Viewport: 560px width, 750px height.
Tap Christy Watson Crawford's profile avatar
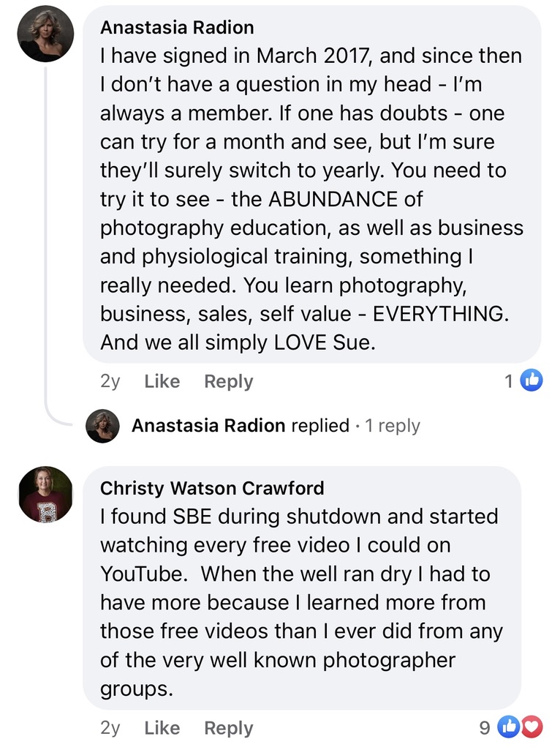click(45, 495)
